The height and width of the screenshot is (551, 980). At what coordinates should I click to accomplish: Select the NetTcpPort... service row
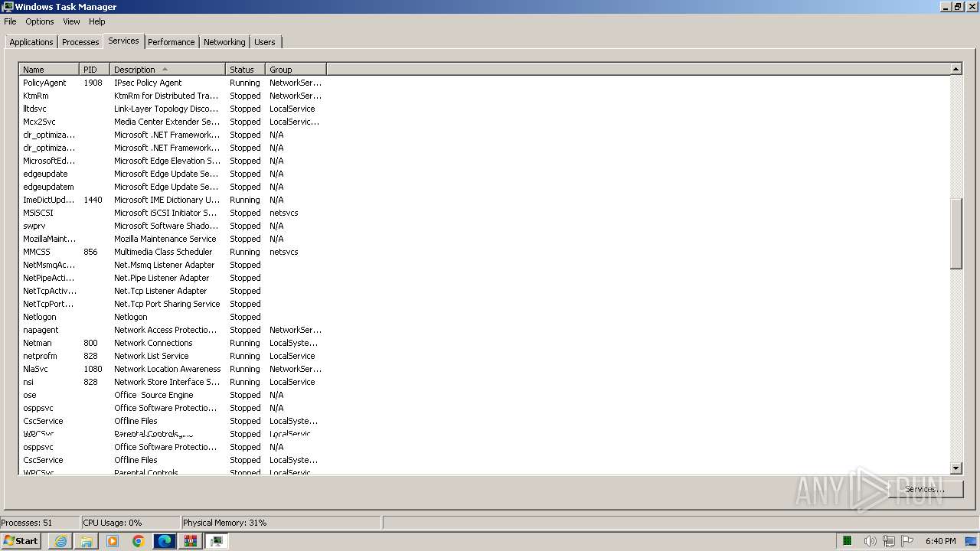(172, 304)
